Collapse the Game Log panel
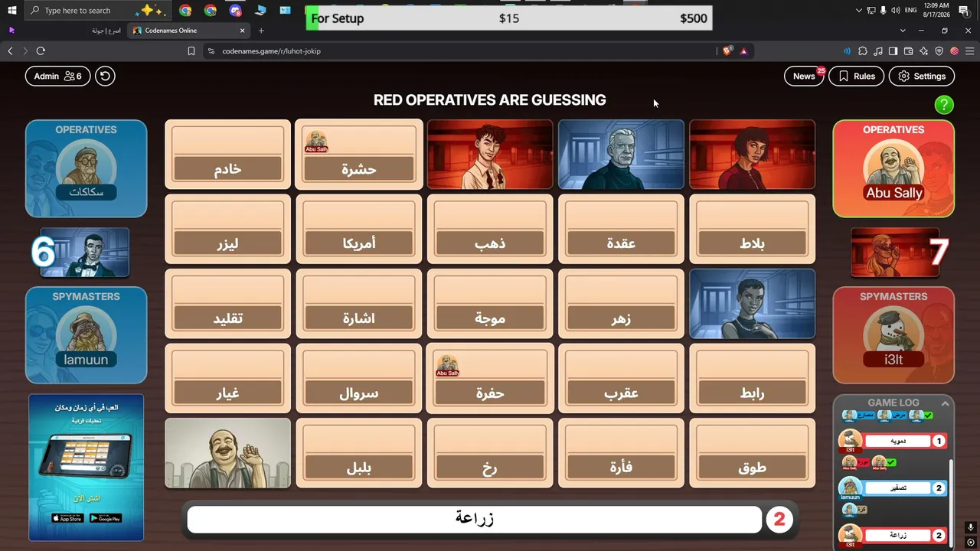Viewport: 980px width, 551px height. click(x=946, y=403)
